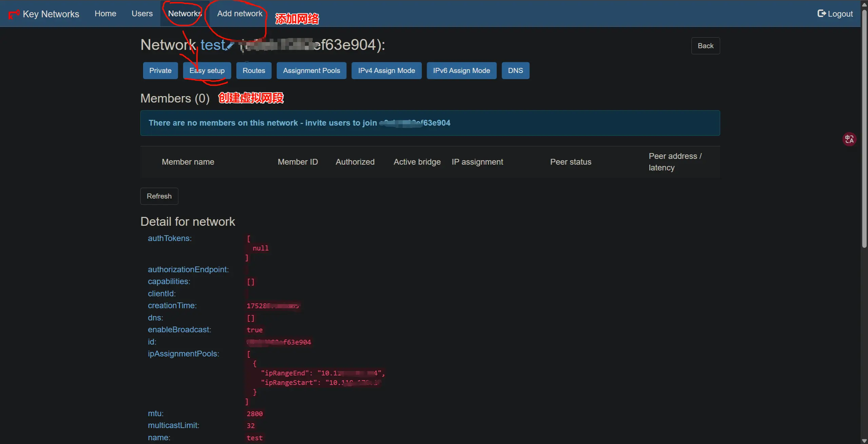Screen dimensions: 868x444
Task: Click the multicastLimit value 32
Action: (250, 426)
